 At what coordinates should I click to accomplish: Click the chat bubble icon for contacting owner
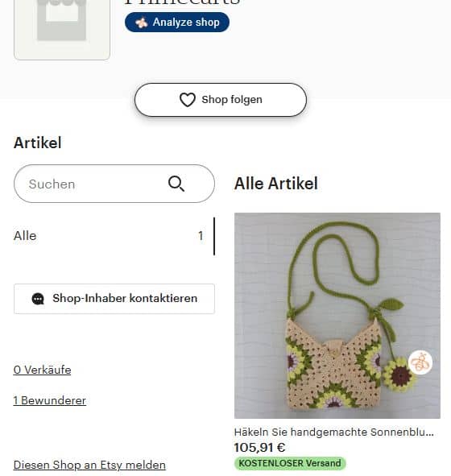pyautogui.click(x=38, y=299)
